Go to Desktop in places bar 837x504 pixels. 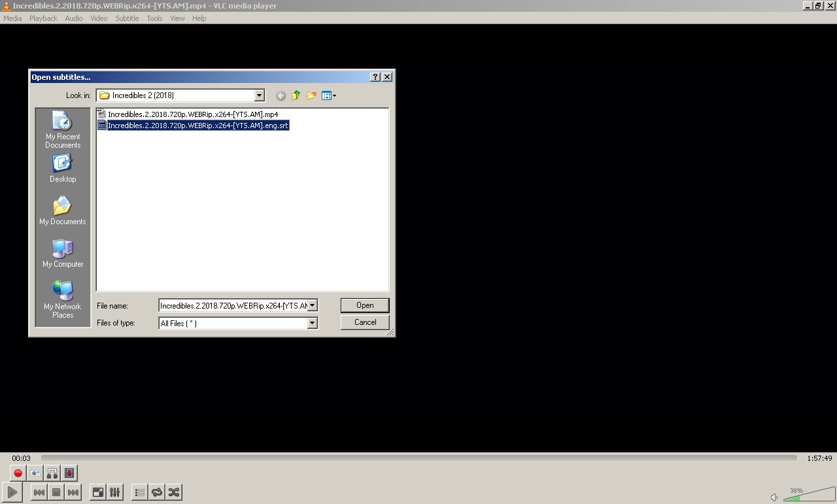tap(63, 169)
